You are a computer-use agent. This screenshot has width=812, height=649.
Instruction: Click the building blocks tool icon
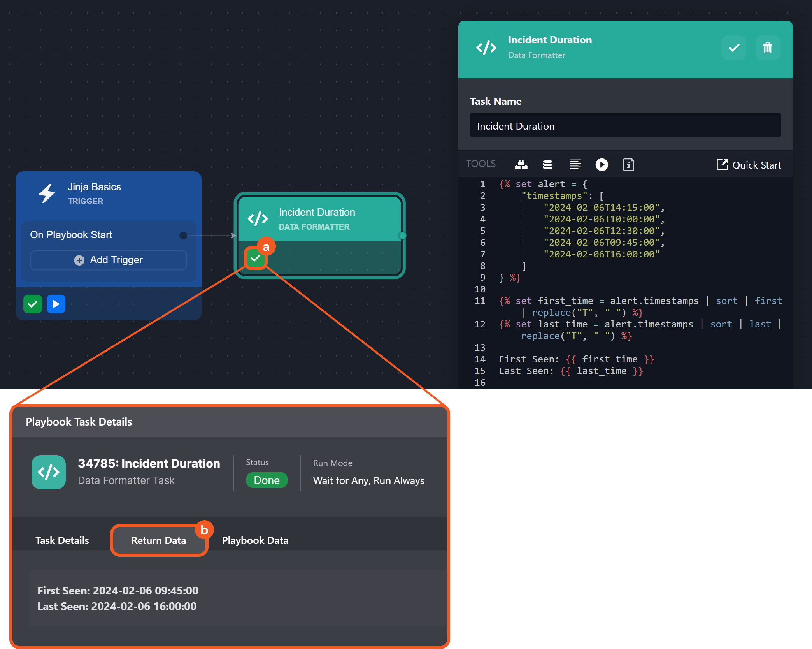point(521,165)
